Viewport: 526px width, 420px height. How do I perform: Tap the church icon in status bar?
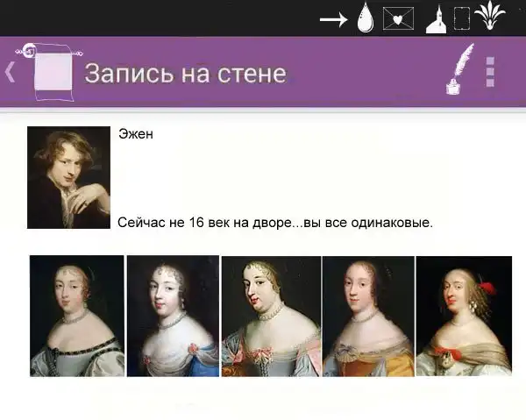coord(436,18)
